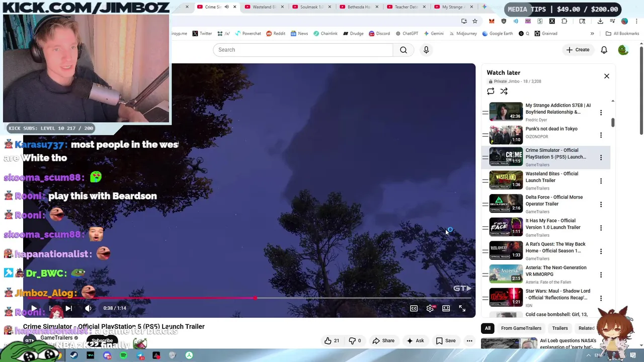644x362 pixels.
Task: Like the video with thumbs up
Action: coord(332,340)
